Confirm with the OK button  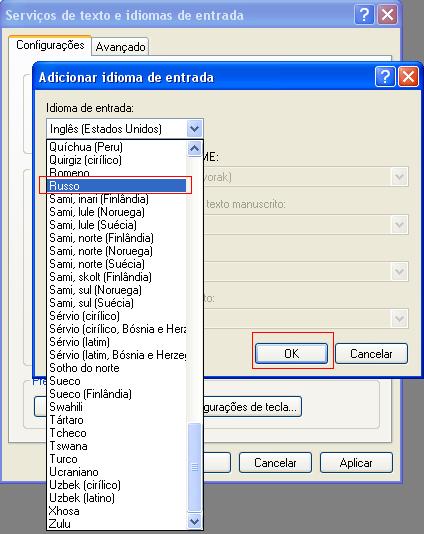pos(292,354)
